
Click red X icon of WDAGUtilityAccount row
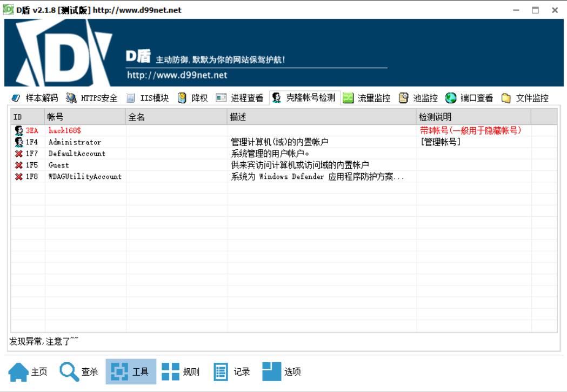click(x=19, y=177)
